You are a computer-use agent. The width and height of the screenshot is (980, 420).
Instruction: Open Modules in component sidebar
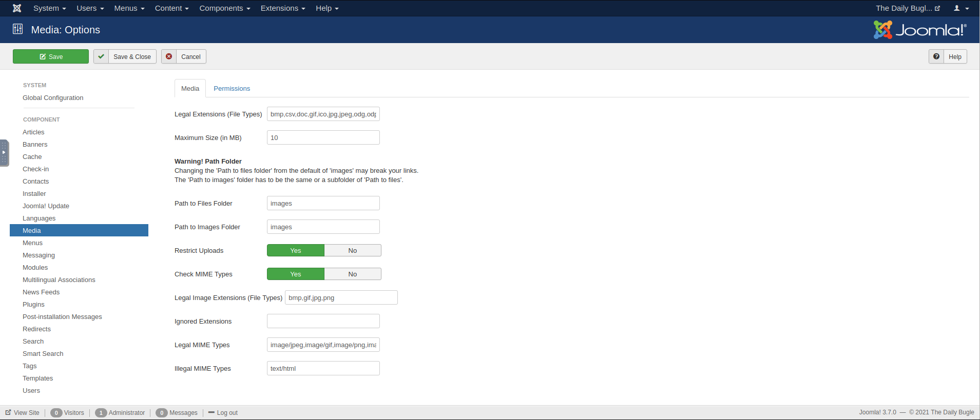tap(35, 267)
